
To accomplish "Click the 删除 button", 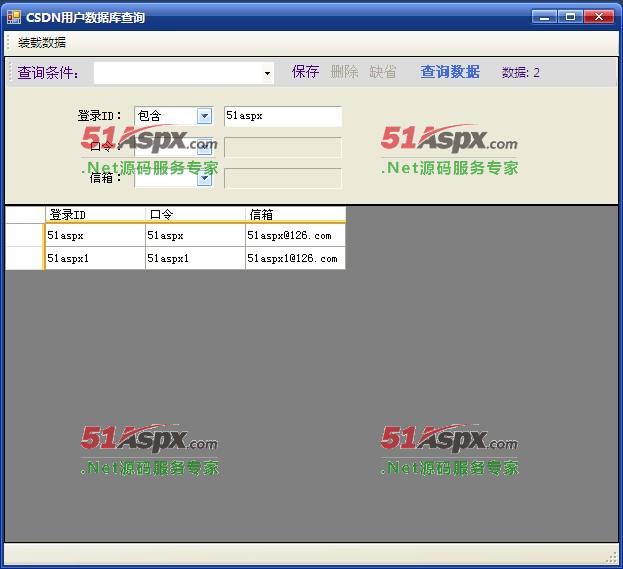I will [344, 72].
